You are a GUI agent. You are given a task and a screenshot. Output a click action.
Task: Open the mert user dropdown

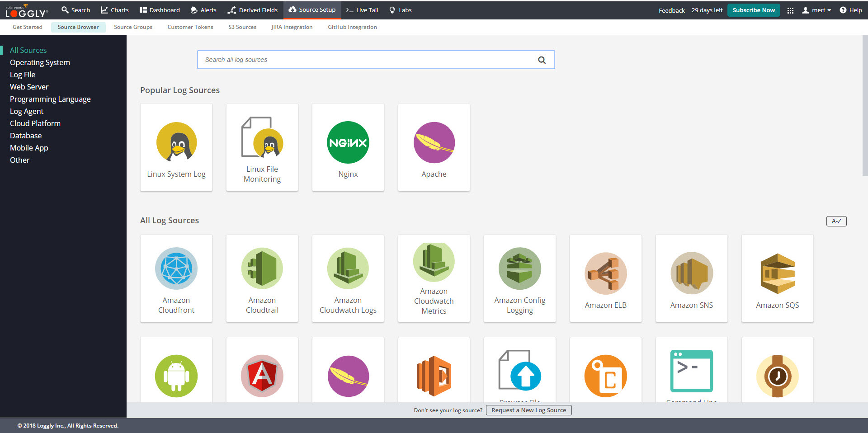pos(816,10)
